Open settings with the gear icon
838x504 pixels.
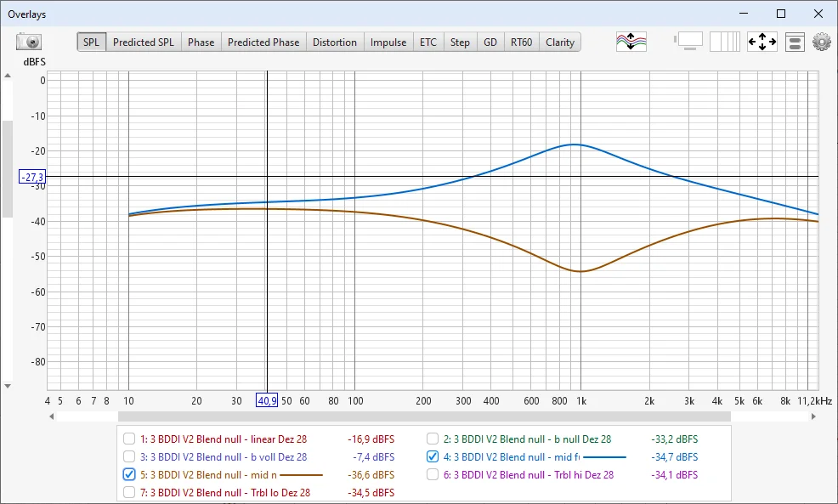pos(821,42)
